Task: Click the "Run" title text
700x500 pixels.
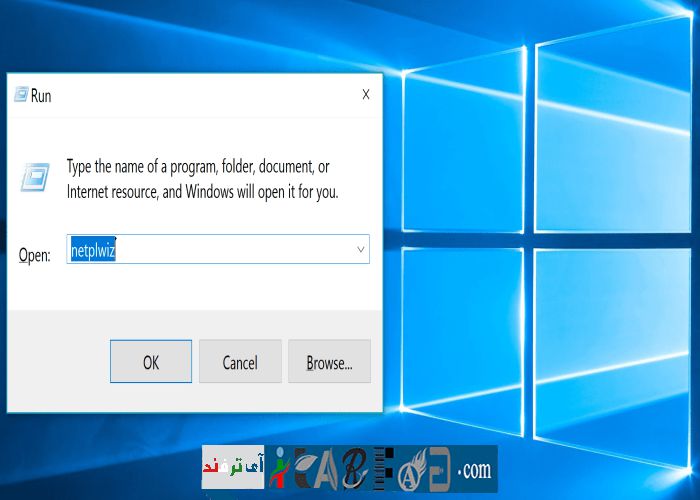Action: click(41, 96)
